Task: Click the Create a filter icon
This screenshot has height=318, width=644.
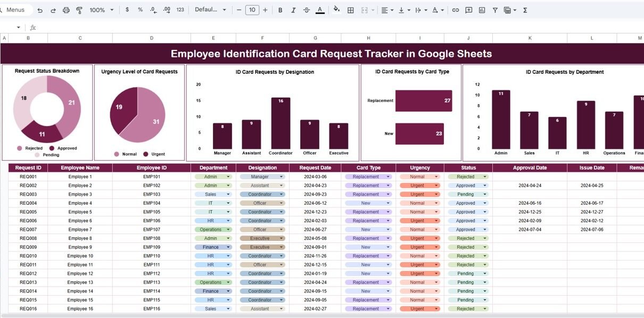Action: [x=495, y=10]
